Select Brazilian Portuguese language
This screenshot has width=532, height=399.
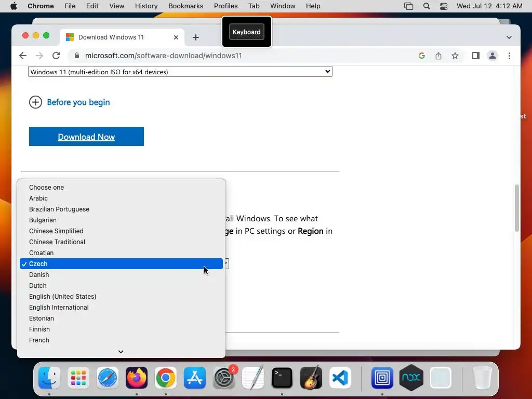(x=122, y=209)
